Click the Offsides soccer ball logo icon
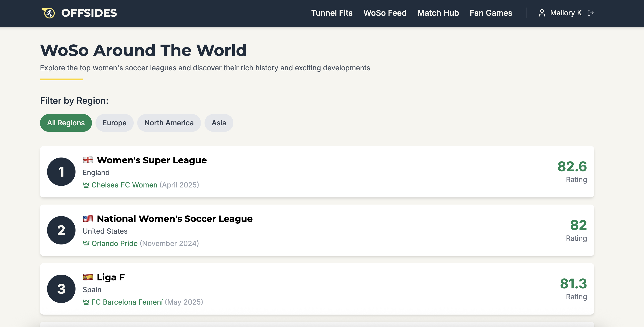The width and height of the screenshot is (644, 327). 48,13
